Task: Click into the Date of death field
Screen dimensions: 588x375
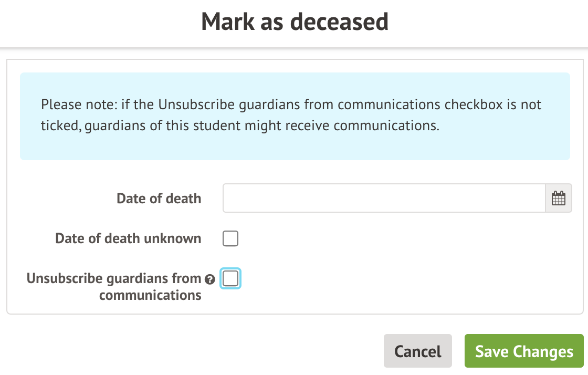Action: [x=384, y=199]
